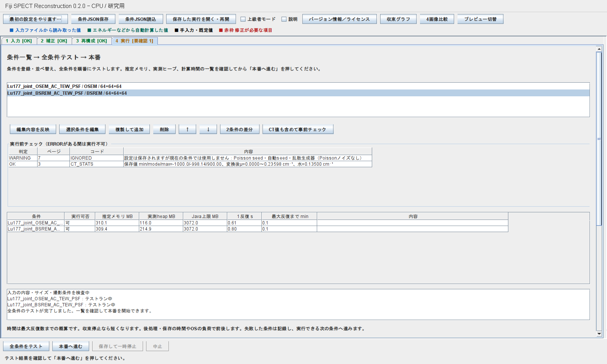Load conditions via 条件JSON読込
This screenshot has width=607, height=364.
pyautogui.click(x=141, y=19)
